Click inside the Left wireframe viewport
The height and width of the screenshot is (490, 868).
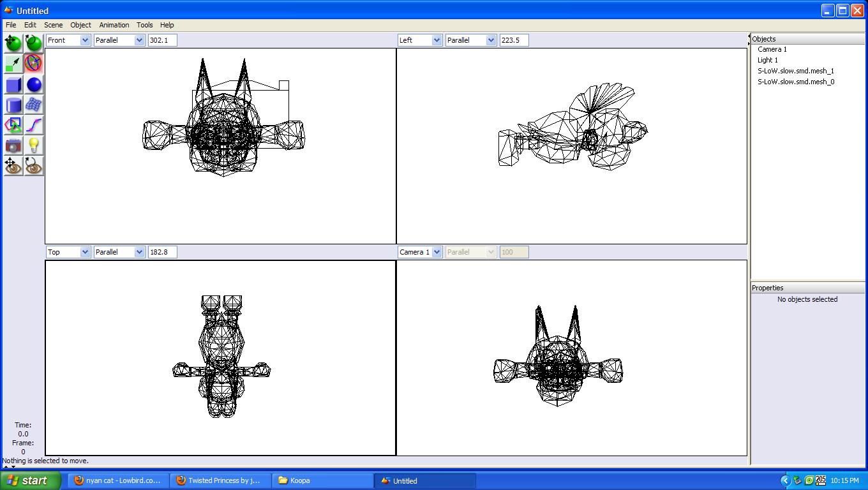(572, 146)
